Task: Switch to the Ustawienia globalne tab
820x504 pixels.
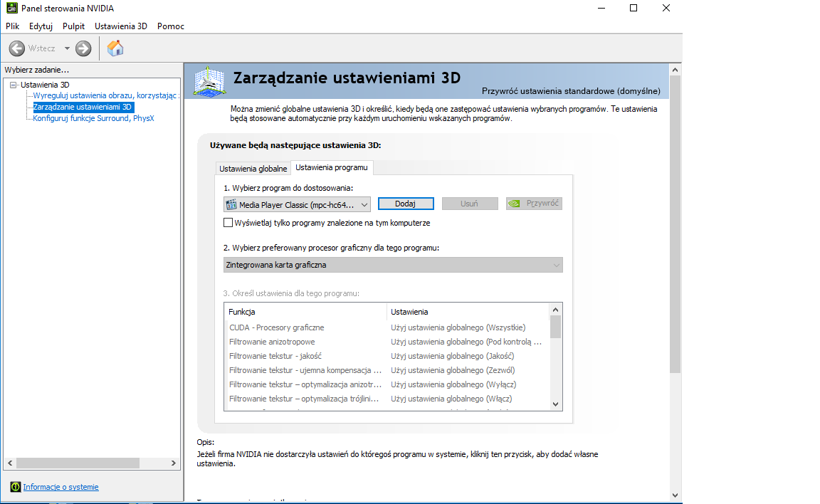Action: click(x=253, y=168)
